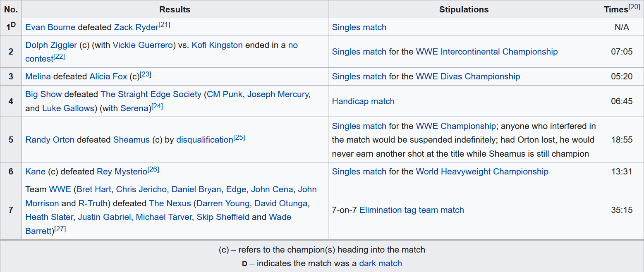Select the WWE Divas Championship link
Screen dimensions: 644x272
[468, 76]
